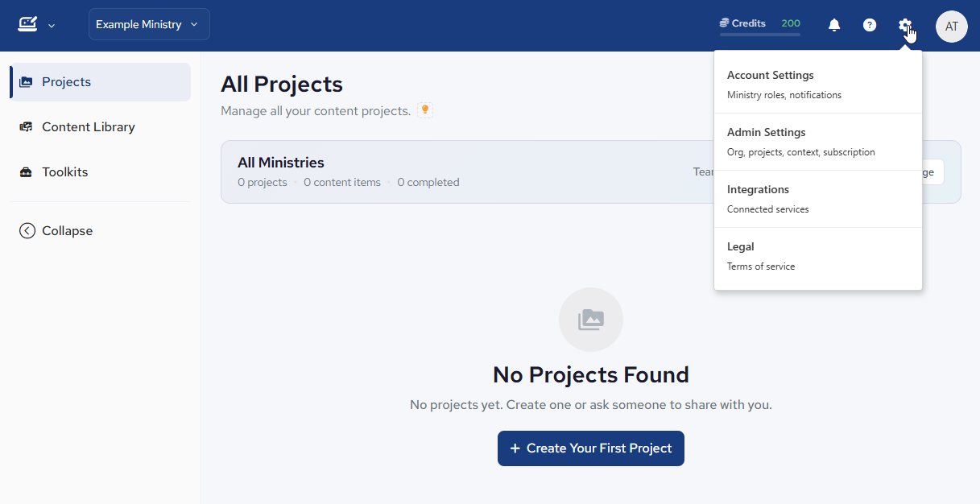
Task: Close the settings gear menu
Action: point(905,25)
